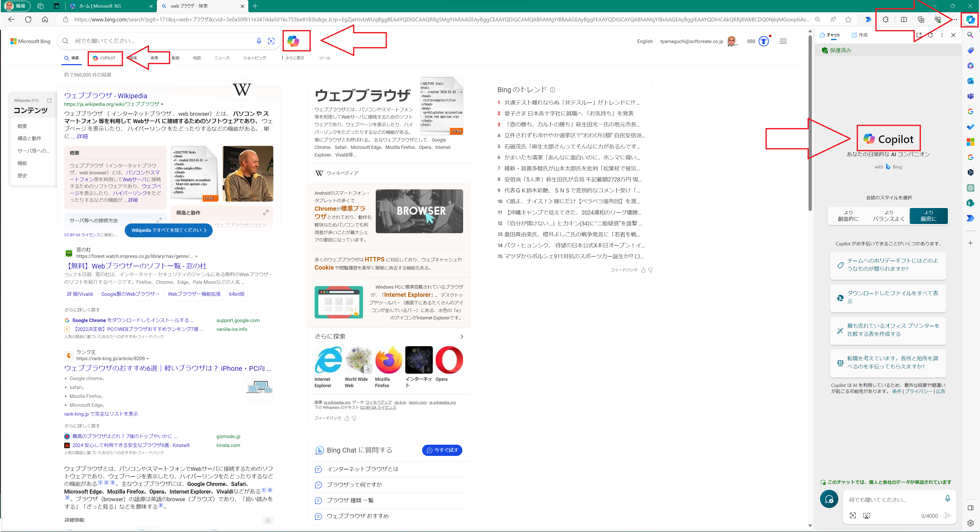
Task: Click the split screen toolbar icon
Action: tap(904, 19)
